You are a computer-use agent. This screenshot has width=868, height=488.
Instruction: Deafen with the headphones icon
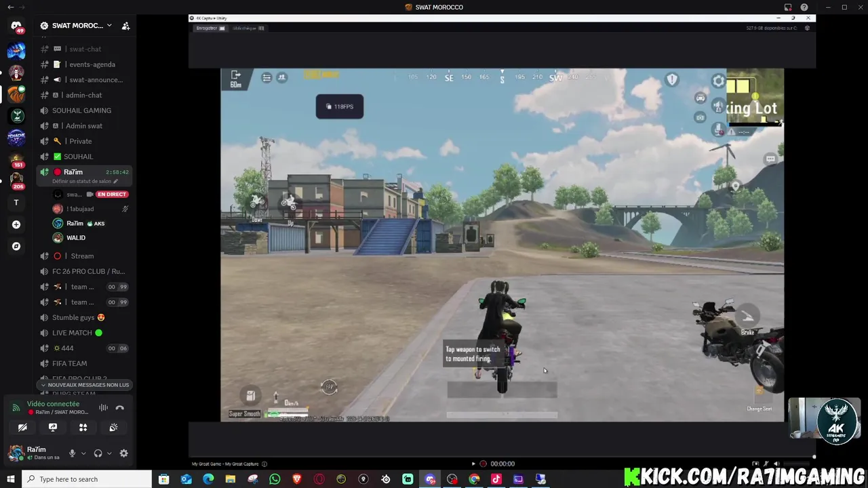click(98, 453)
